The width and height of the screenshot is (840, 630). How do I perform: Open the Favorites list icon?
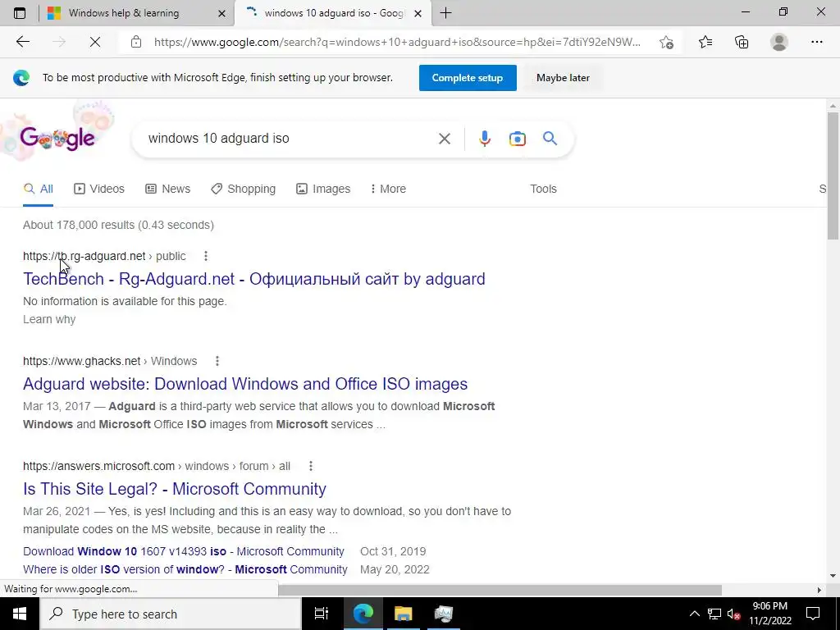(x=705, y=42)
